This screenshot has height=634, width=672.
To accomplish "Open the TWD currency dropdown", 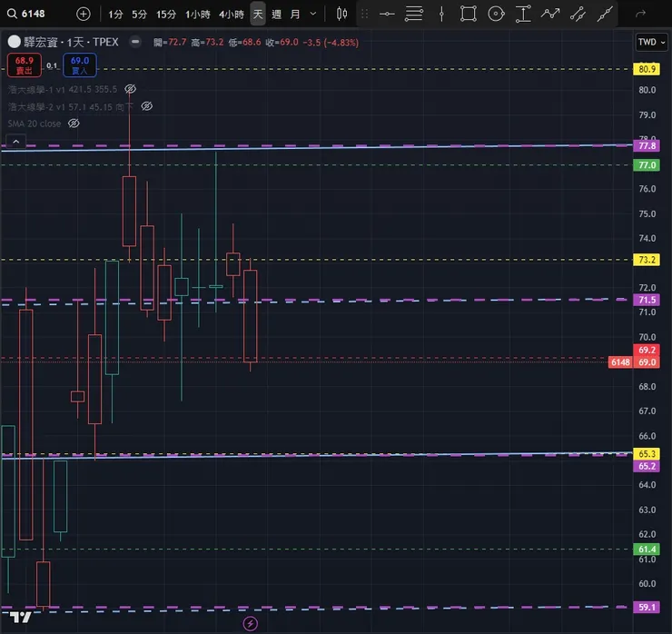I will point(651,42).
